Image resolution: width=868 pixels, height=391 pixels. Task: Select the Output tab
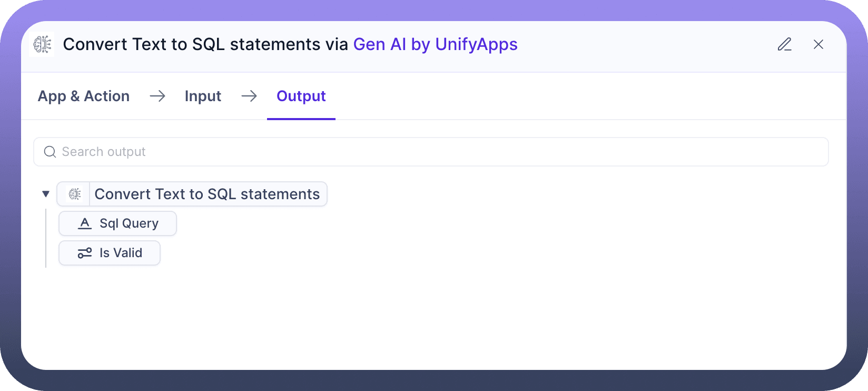click(x=301, y=96)
